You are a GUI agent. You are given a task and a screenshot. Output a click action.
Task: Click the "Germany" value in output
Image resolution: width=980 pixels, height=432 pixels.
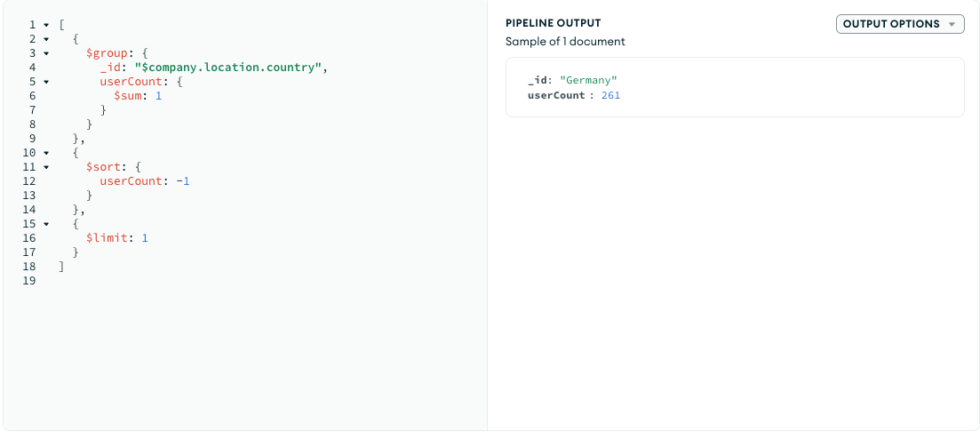[x=588, y=81]
